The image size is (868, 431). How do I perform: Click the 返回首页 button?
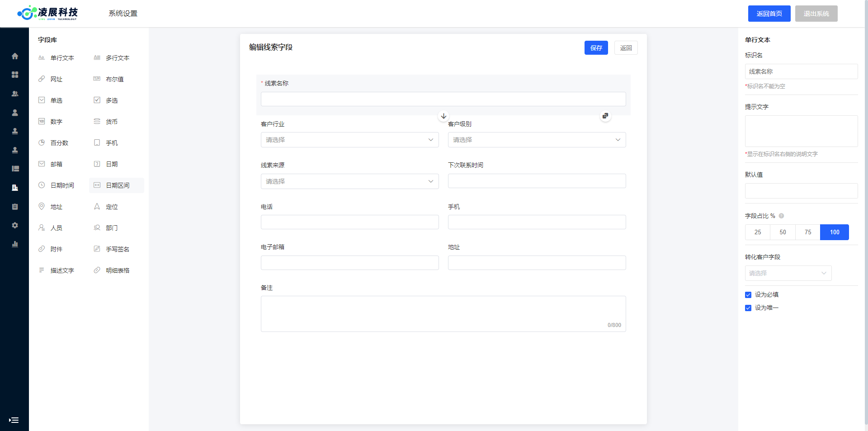769,14
